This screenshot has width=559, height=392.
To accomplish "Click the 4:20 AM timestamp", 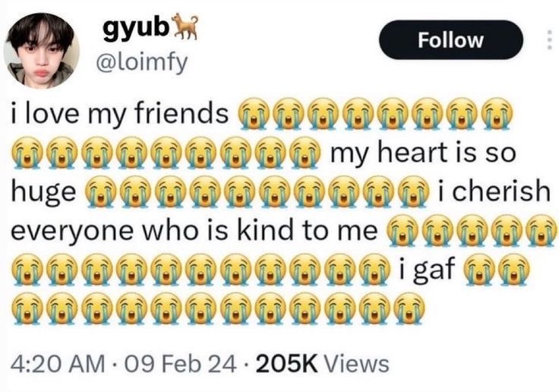I will point(58,364).
